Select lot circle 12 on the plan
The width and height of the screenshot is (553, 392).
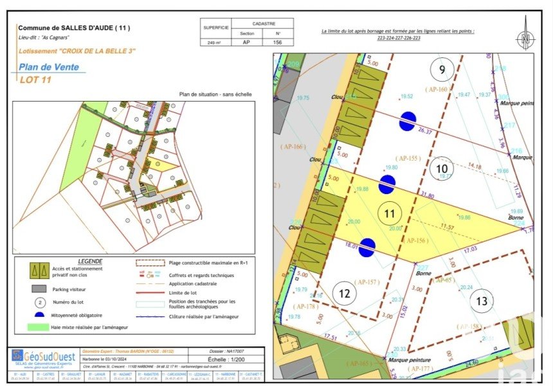point(344,293)
